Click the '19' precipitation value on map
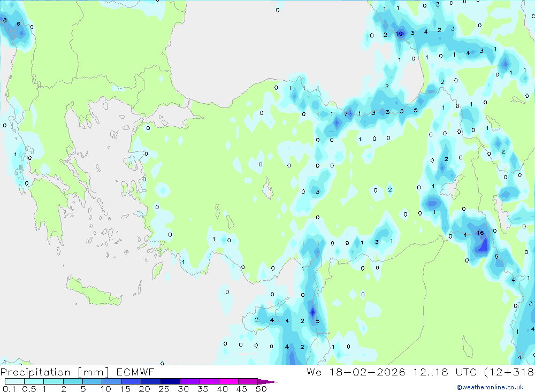The width and height of the screenshot is (535, 392). [x=399, y=34]
